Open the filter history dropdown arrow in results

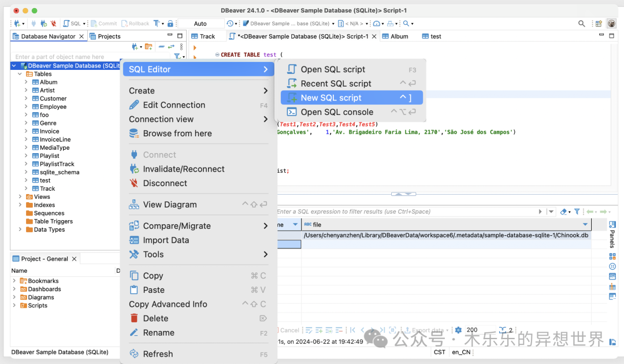point(551,211)
